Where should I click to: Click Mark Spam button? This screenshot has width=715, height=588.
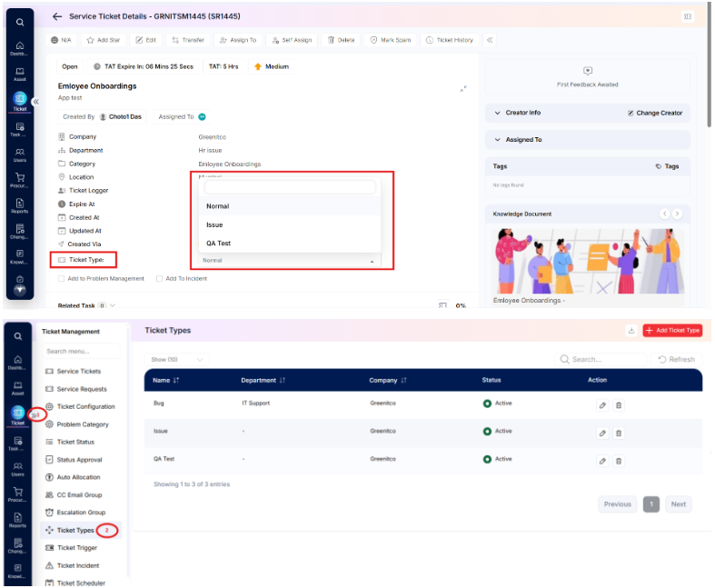(x=391, y=40)
